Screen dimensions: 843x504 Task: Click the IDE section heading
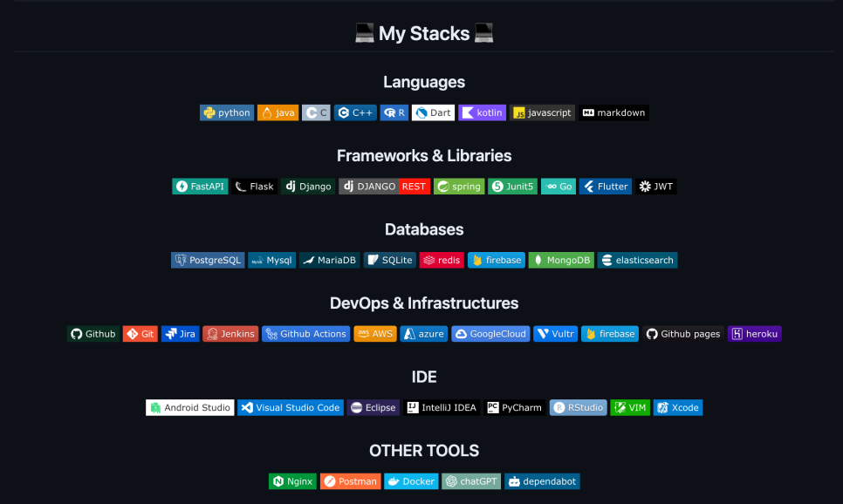424,377
